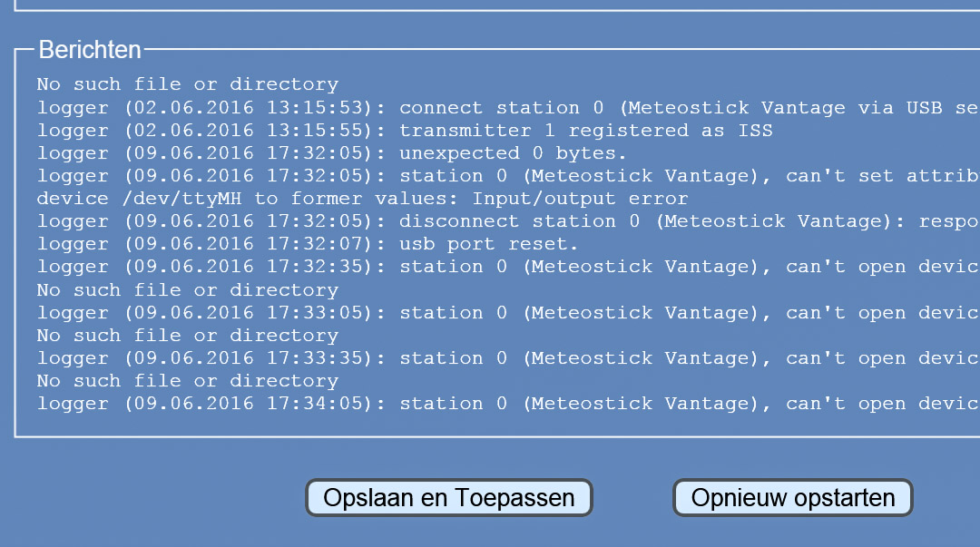This screenshot has width=980, height=547.
Task: Click "No such file" line below 17:32:35 entry
Action: (x=187, y=290)
